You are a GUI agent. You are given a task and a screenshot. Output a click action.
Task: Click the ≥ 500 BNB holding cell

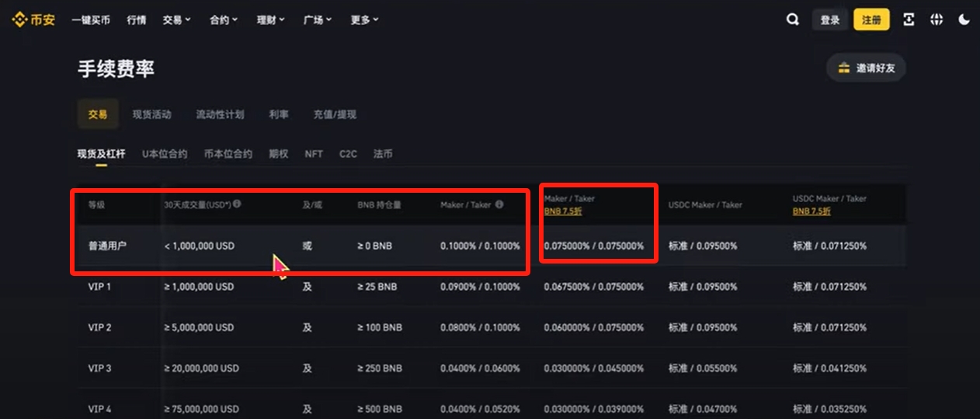[x=380, y=409]
